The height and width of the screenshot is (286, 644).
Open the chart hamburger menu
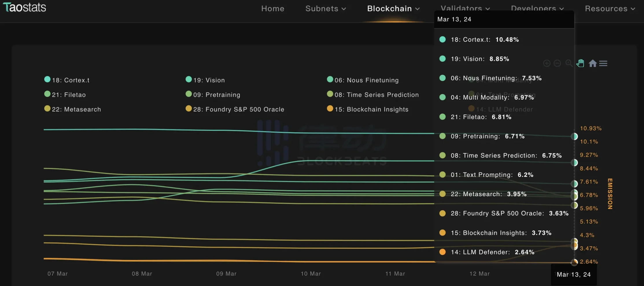(x=603, y=63)
